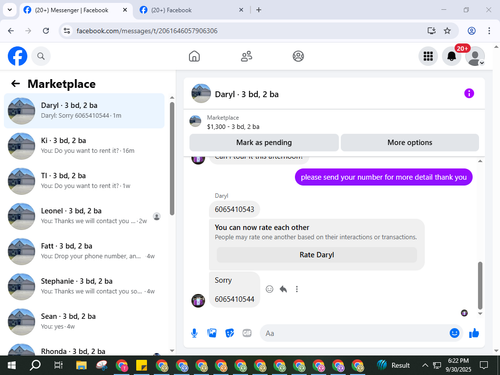Screen dimensions: 500x375
Task: Open the Leonel conversation in list
Action: click(84, 216)
